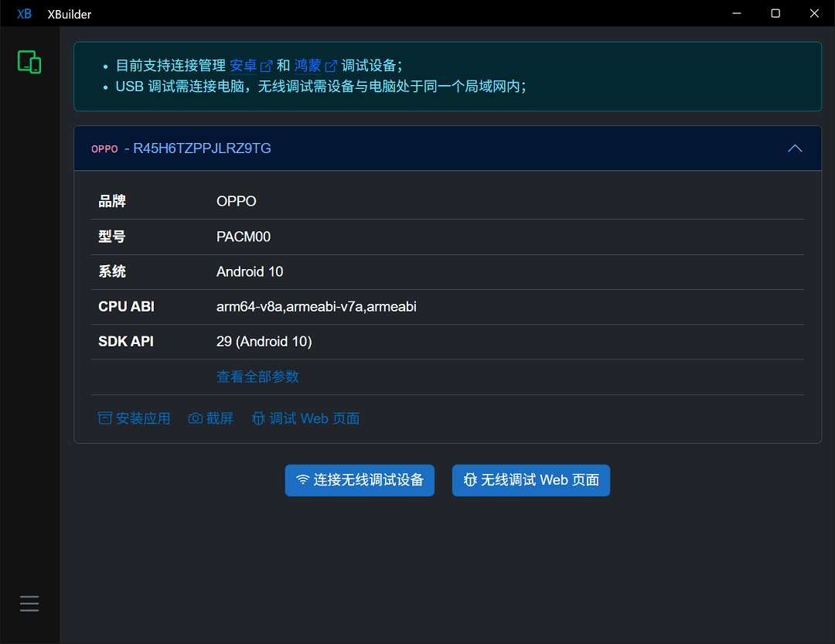835x644 pixels.
Task: Click the 型号 row label
Action: (x=112, y=237)
